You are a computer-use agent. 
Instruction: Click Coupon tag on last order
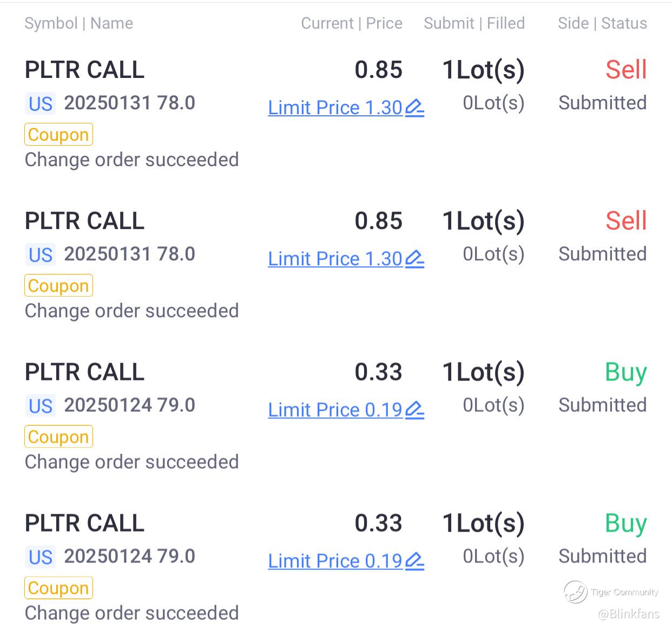58,587
